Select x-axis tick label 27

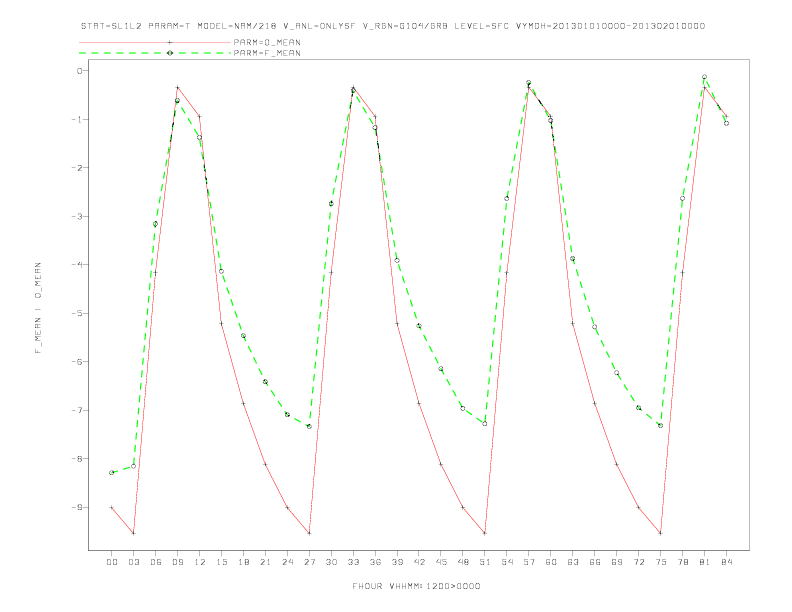point(309,562)
